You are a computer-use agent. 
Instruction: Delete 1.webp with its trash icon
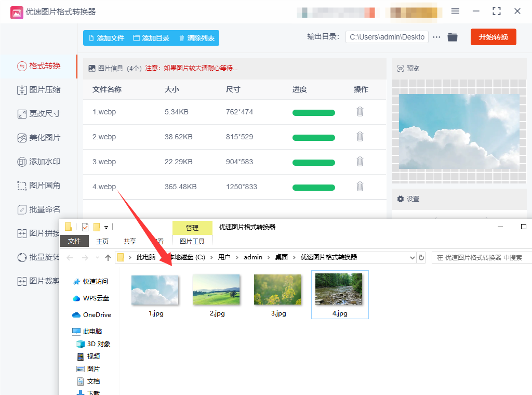point(360,112)
